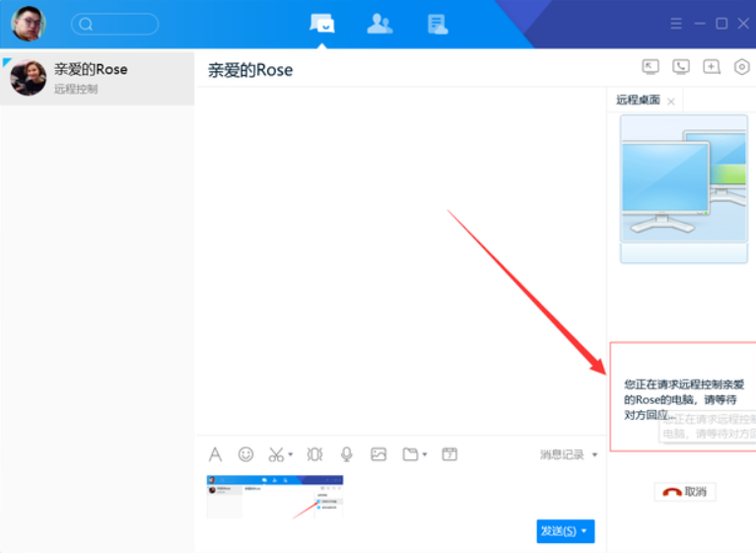Open chat settings hexagon icon
The height and width of the screenshot is (553, 756).
pos(742,67)
